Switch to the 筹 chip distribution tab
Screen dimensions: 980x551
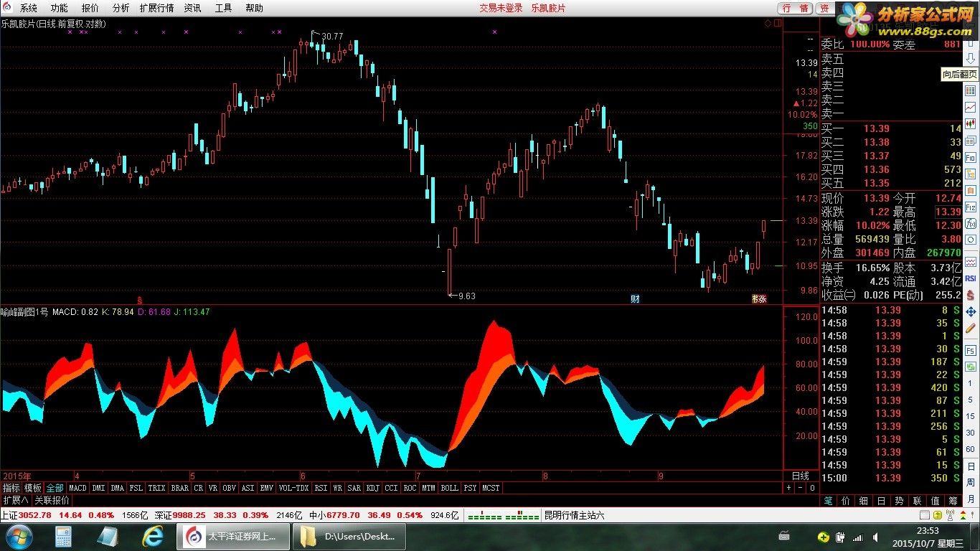[953, 501]
